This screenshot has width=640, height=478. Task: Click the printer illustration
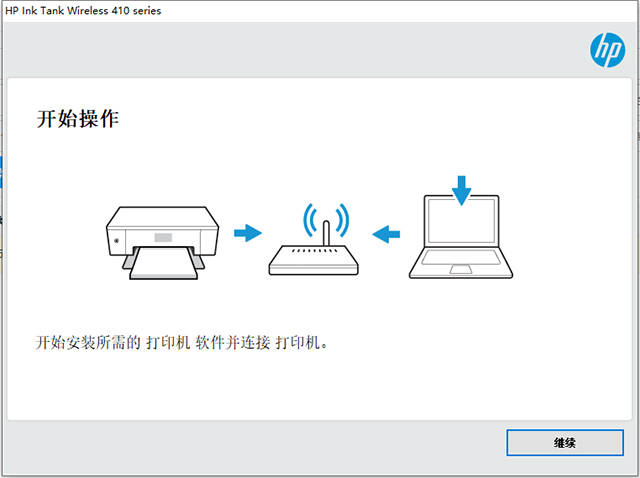pos(162,243)
